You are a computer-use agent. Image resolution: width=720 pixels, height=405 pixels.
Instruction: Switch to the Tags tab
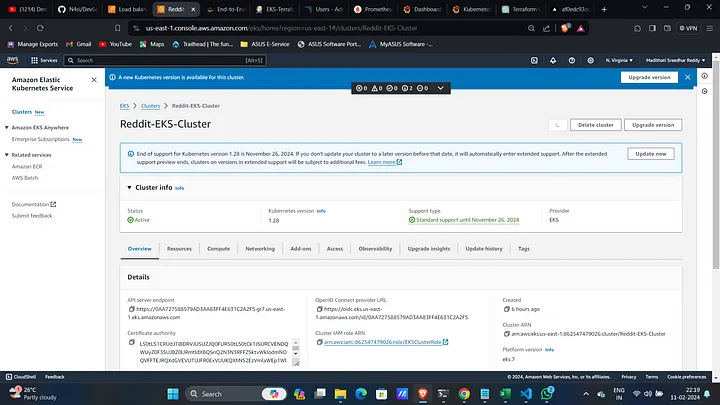(524, 248)
